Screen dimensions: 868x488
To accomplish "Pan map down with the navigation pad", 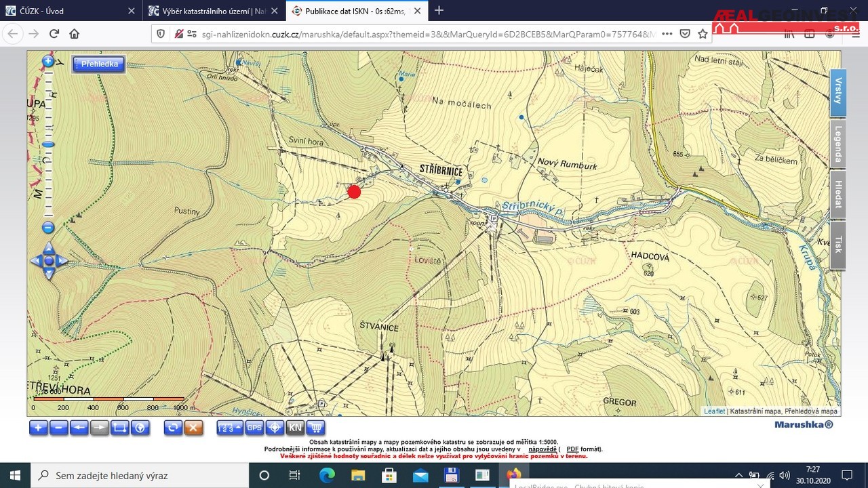I will (49, 273).
